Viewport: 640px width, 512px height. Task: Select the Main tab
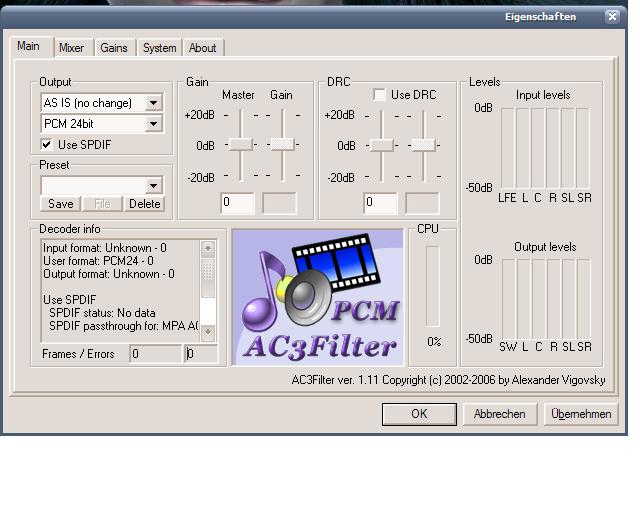point(29,46)
